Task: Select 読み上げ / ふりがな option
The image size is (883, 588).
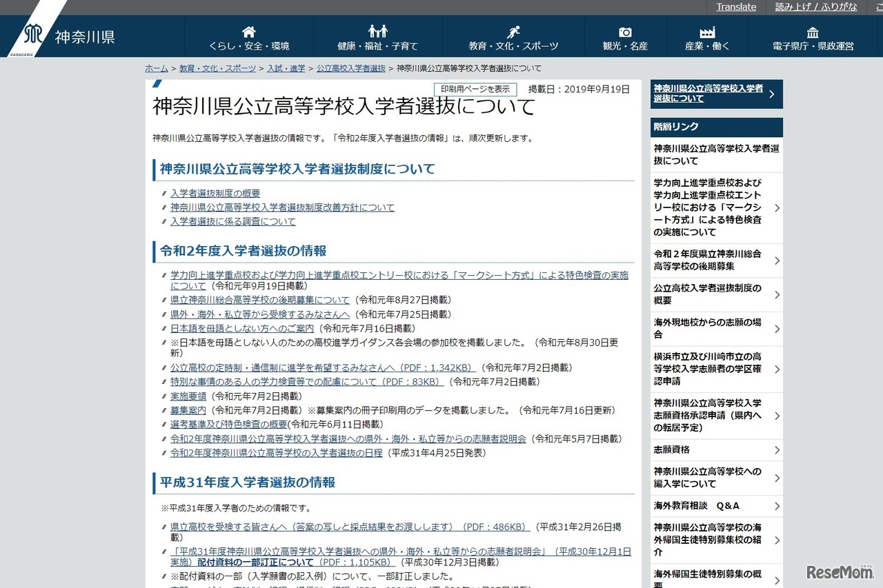Action: pyautogui.click(x=815, y=6)
